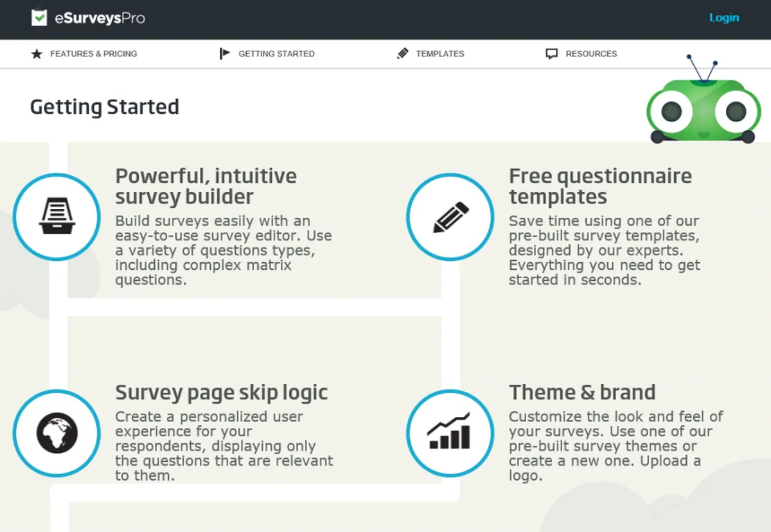This screenshot has height=532, width=771.
Task: Click the speech bubble icon beside Resources
Action: pos(551,54)
